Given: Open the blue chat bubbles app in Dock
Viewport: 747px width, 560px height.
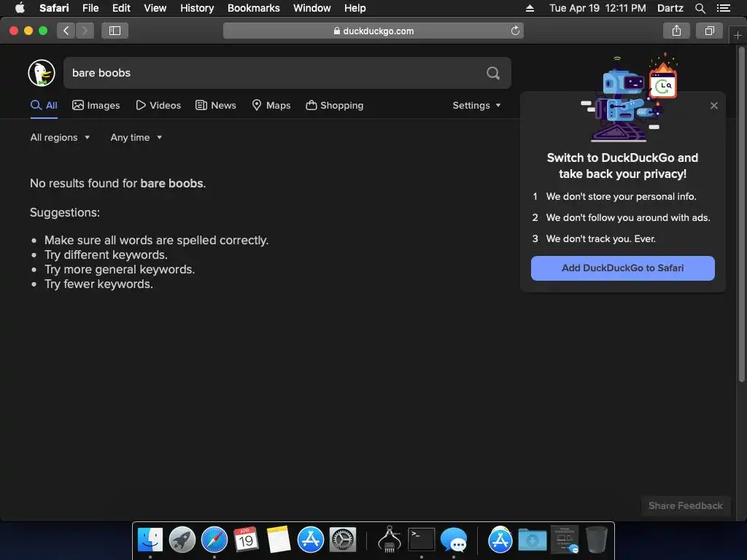Looking at the screenshot, I should (454, 540).
